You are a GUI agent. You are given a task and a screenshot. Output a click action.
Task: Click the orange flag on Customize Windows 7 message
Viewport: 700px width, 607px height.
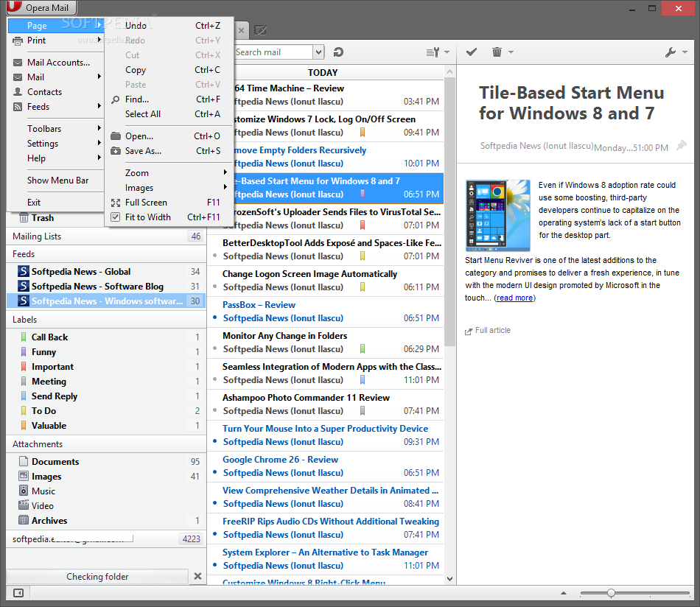click(363, 132)
